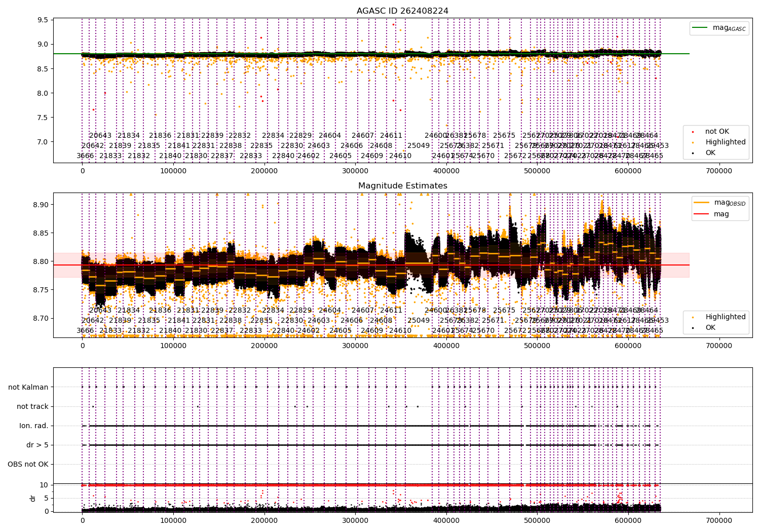Click the '300000' x-tick under the middle plot
Screen dimensions: 760x532
[355, 346]
